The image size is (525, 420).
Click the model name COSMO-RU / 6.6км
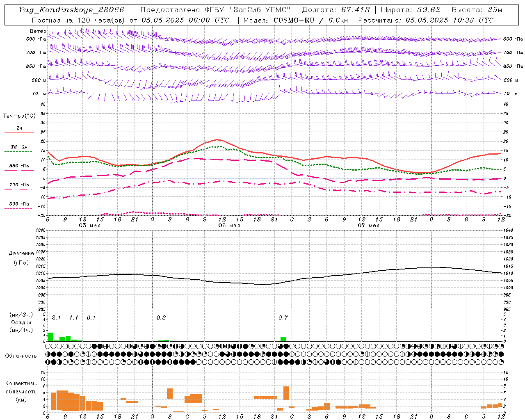click(x=311, y=20)
